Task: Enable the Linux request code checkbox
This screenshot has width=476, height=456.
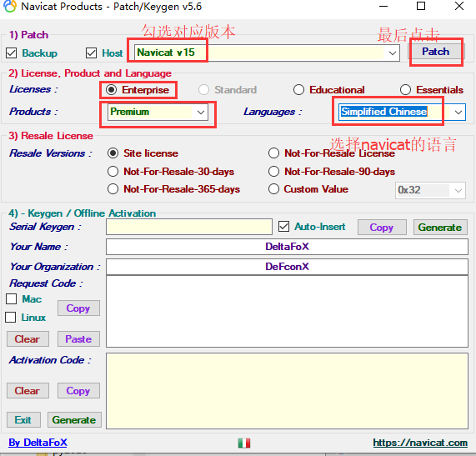Action: pos(11,318)
